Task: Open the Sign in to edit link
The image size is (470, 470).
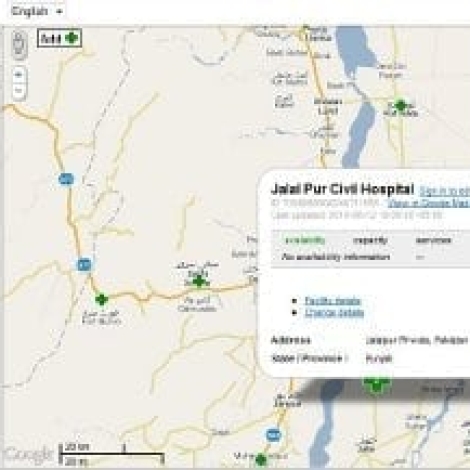Action: click(444, 191)
